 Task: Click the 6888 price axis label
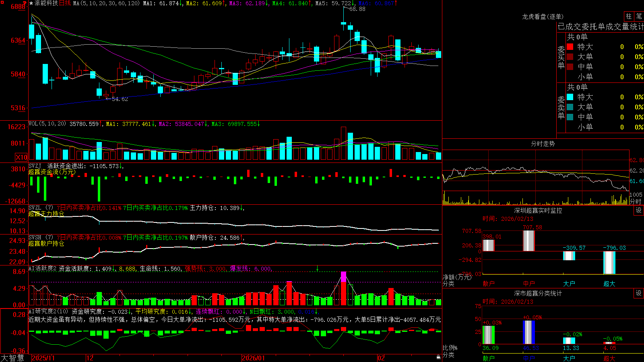coord(18,6)
